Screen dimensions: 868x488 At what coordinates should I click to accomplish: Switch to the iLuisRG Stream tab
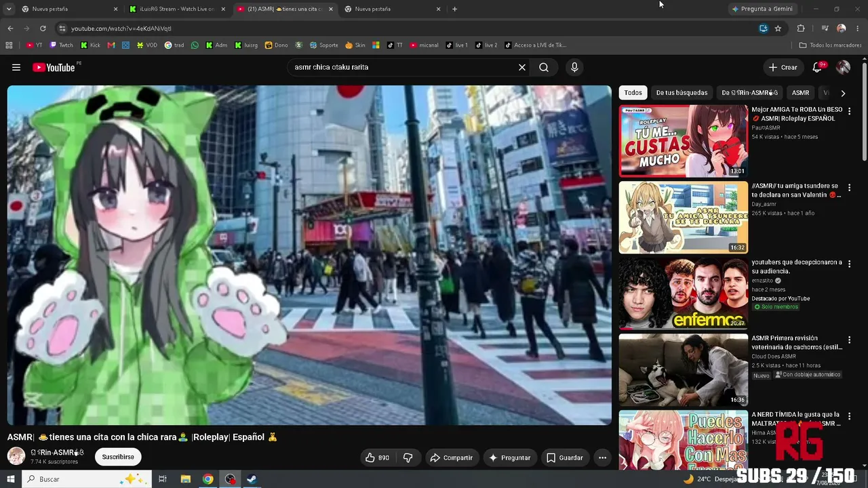(176, 9)
